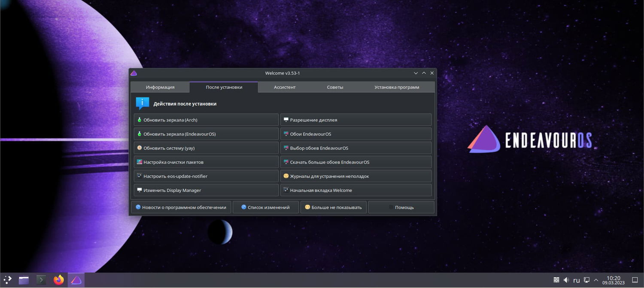
Task: Maximize the Welcome window
Action: click(424, 73)
